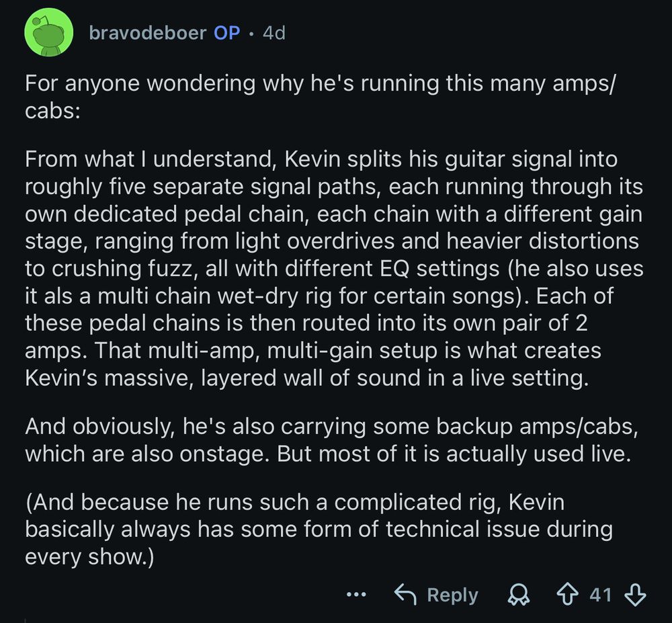The height and width of the screenshot is (623, 672).
Task: Downvote the comment with the down arrow
Action: click(635, 595)
